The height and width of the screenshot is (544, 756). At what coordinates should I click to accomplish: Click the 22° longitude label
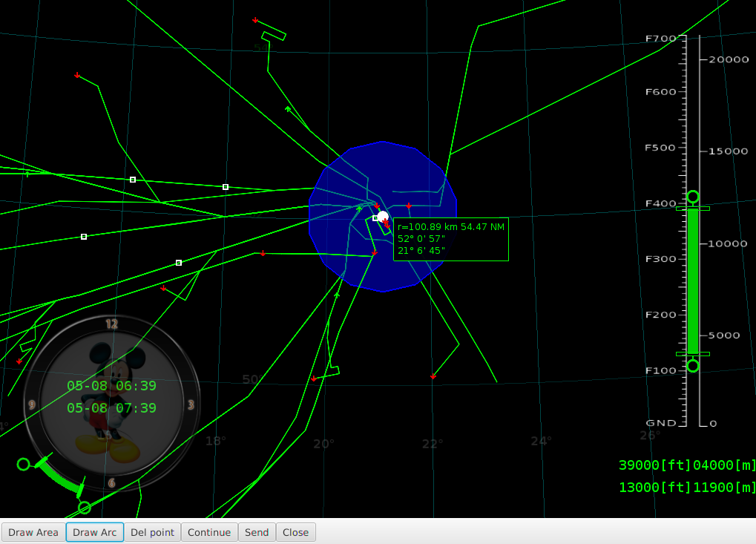click(x=433, y=444)
